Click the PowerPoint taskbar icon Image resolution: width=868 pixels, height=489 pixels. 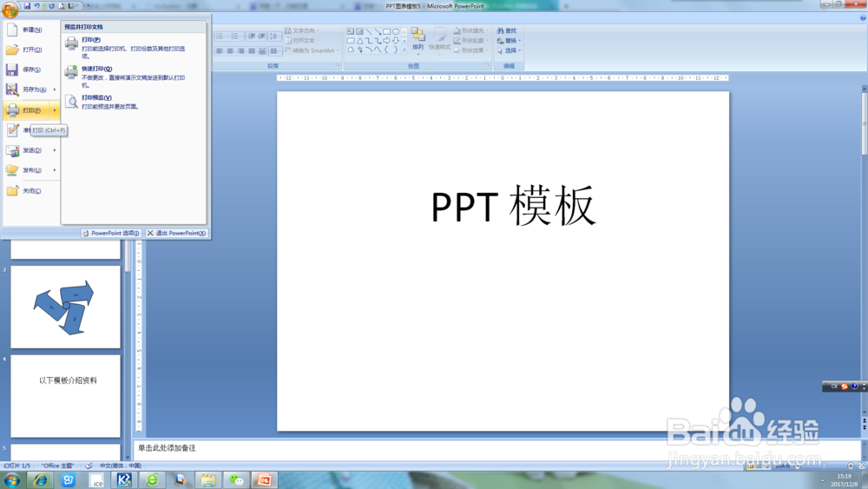[x=264, y=479]
